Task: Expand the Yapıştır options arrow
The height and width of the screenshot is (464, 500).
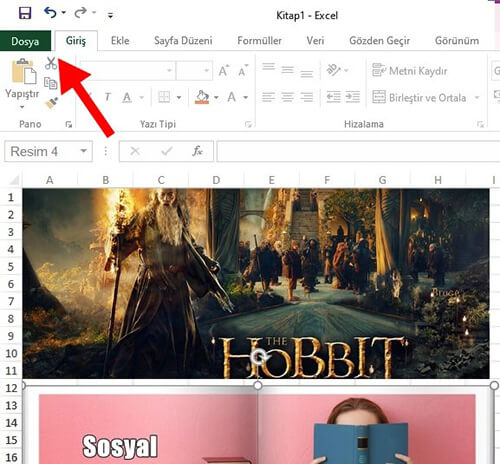Action: pyautogui.click(x=22, y=107)
